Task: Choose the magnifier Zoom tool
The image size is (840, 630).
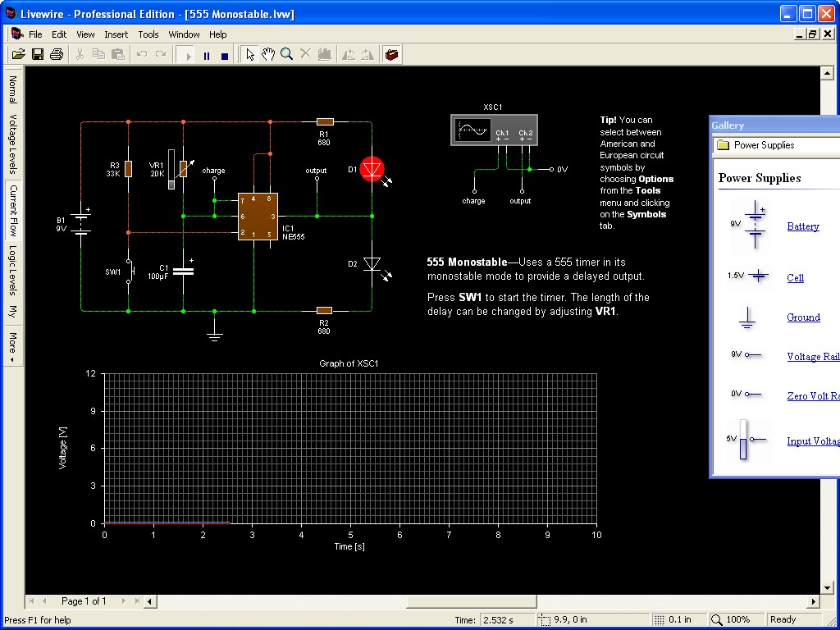Action: coord(287,54)
